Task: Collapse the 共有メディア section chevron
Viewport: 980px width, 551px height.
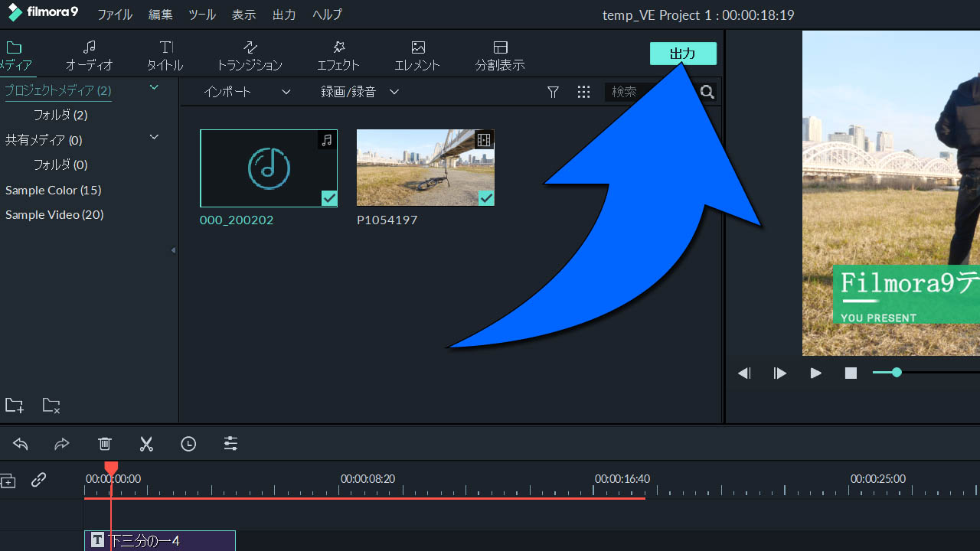Action: 154,137
